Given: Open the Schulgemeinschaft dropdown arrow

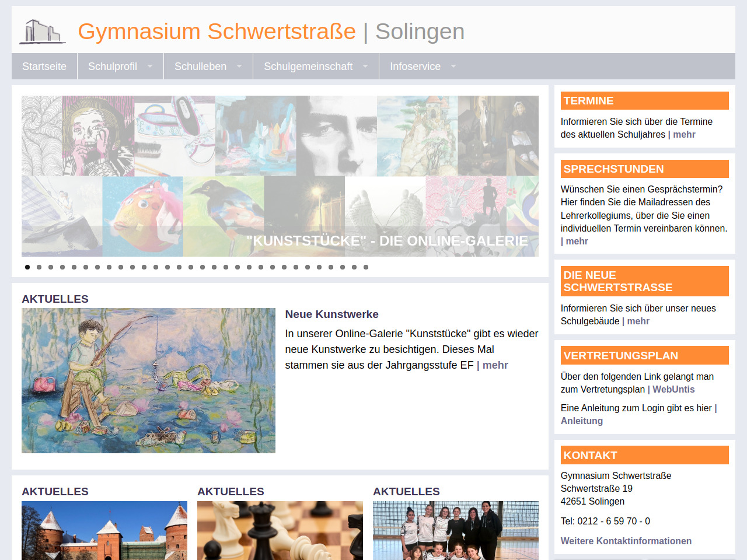Looking at the screenshot, I should pos(365,66).
